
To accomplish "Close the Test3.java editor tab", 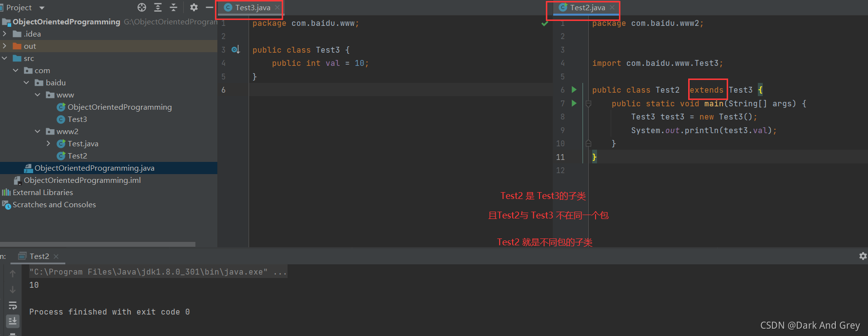I will pyautogui.click(x=277, y=7).
